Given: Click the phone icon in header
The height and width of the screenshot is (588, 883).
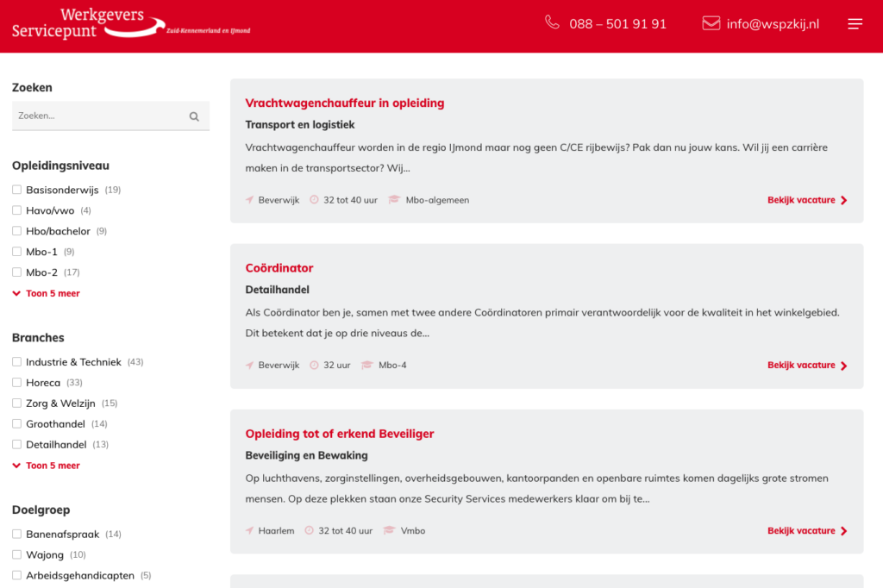Looking at the screenshot, I should tap(552, 22).
